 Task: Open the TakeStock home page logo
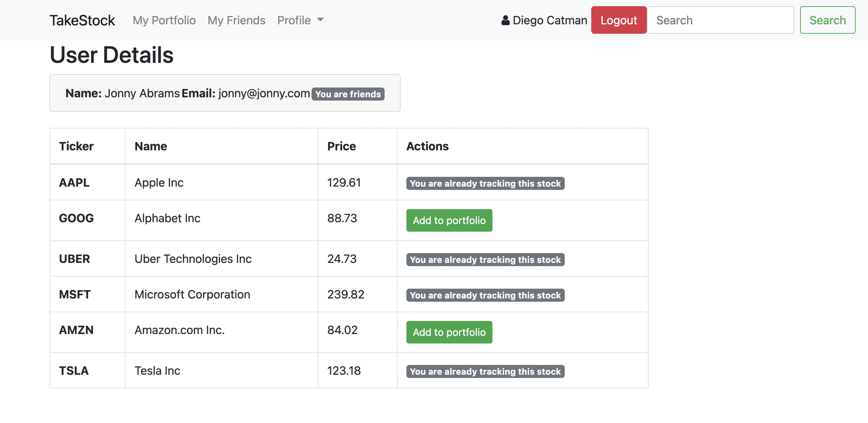pos(82,20)
